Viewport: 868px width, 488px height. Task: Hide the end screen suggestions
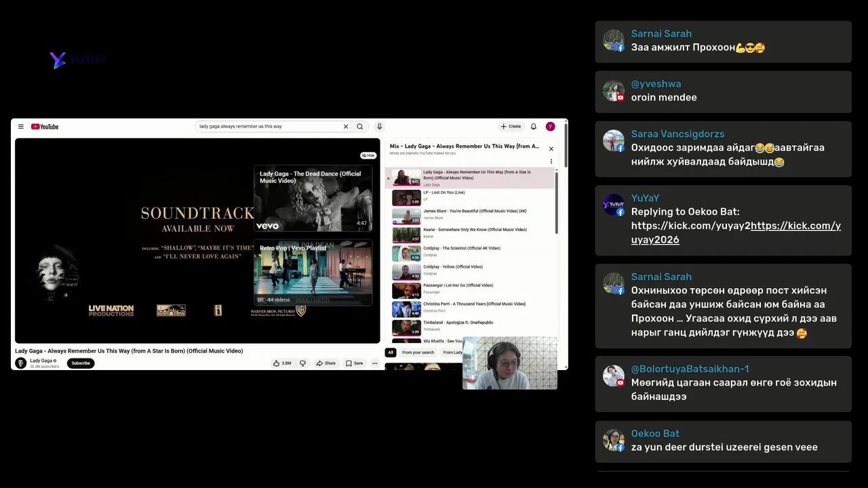coord(368,155)
